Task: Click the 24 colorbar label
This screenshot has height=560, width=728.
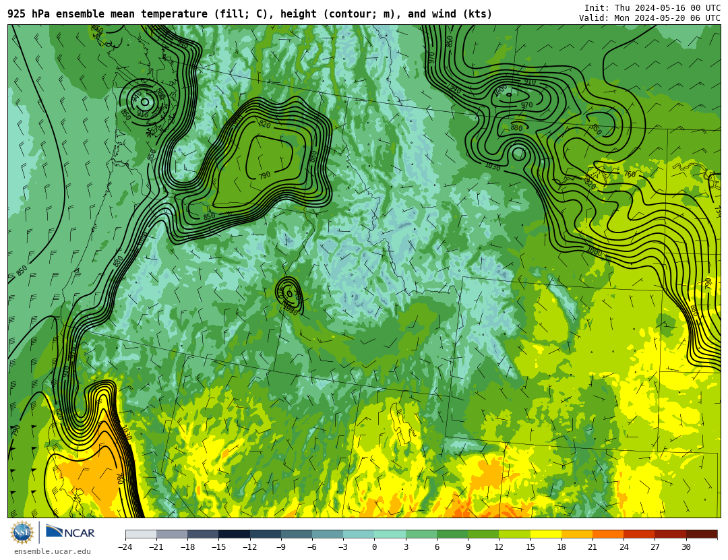Action: pos(624,547)
